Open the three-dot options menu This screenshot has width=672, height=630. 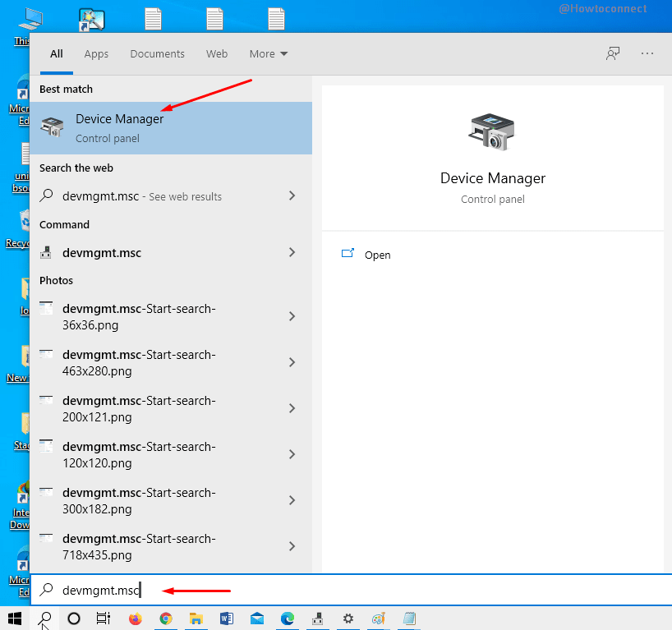point(647,53)
